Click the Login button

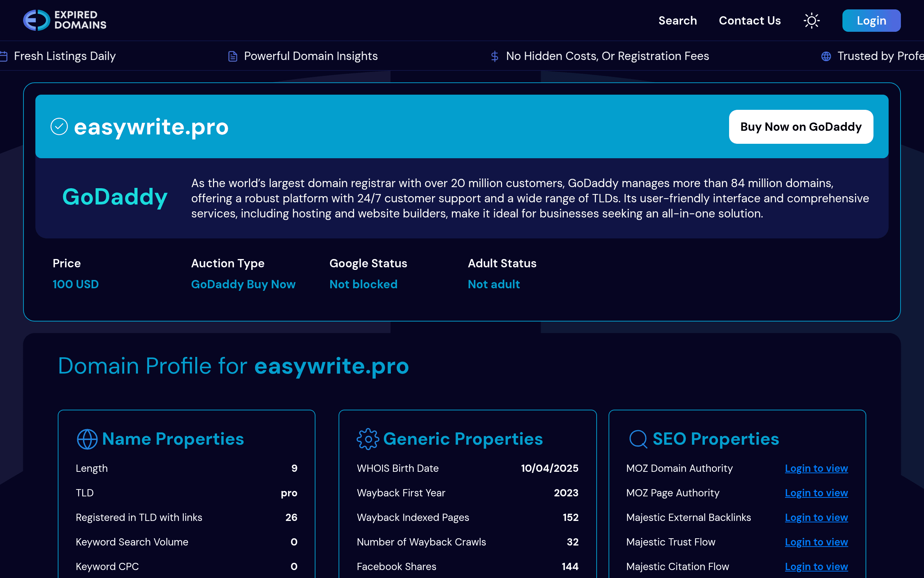(871, 21)
